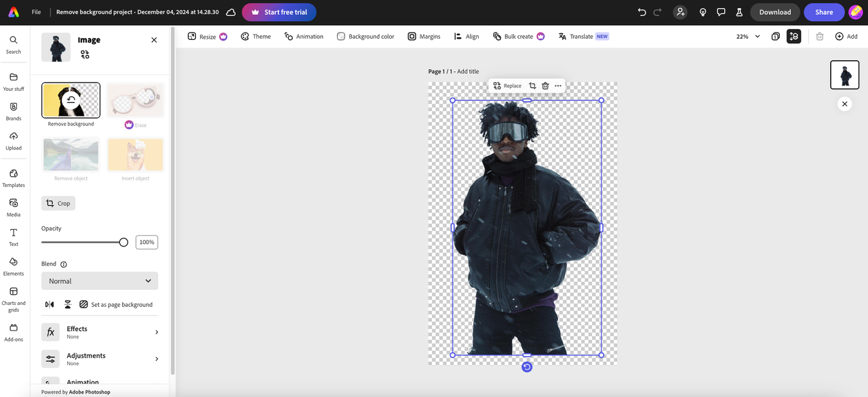Viewport: 868px width, 397px height.
Task: Click the replace icon under Image heading
Action: pyautogui.click(x=85, y=54)
